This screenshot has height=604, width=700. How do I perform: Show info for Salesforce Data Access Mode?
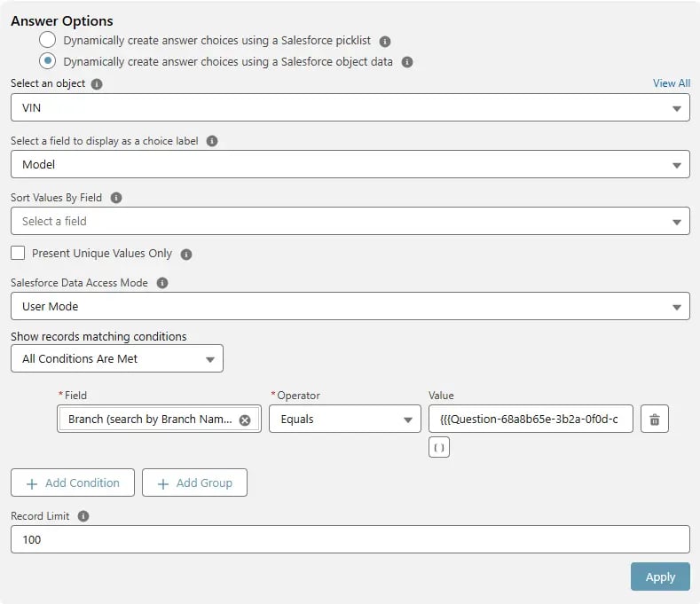click(162, 283)
